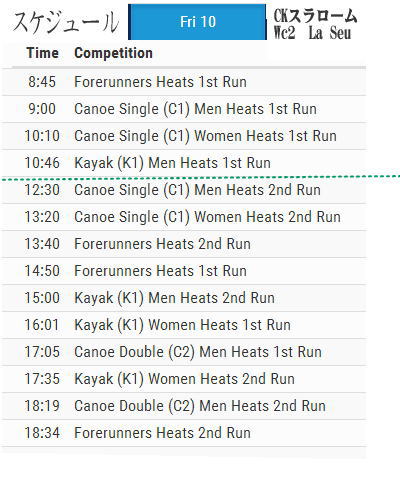Screen dimensions: 400x480
Task: Click the 10:46 time cell
Action: point(42,163)
